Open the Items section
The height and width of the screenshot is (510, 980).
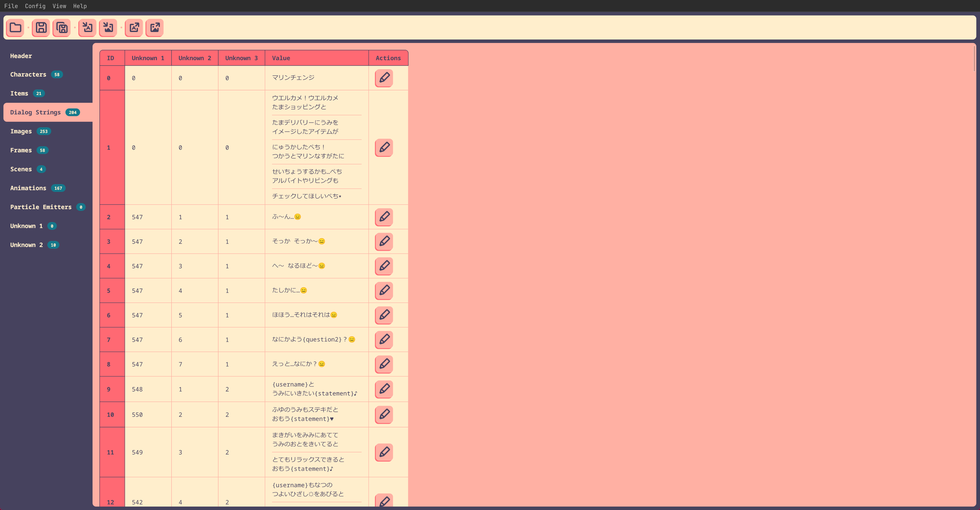(x=48, y=93)
